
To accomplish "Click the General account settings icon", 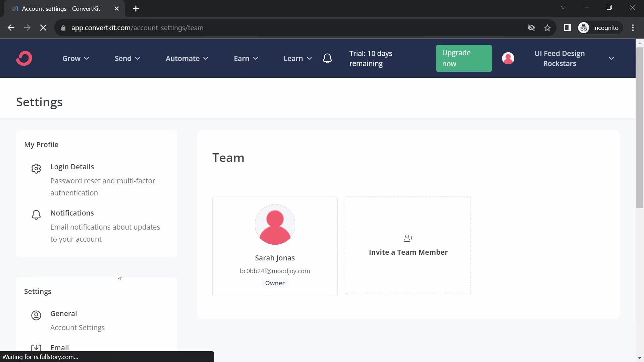I will pos(36,315).
